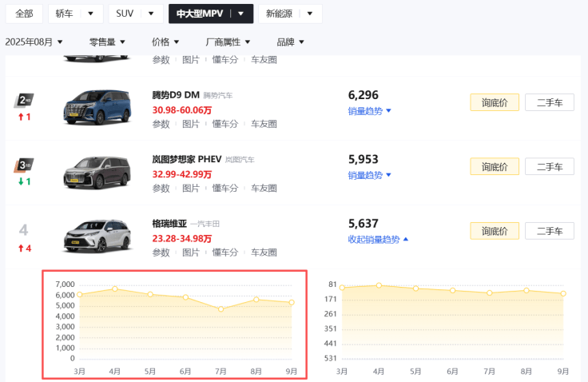
Task: Open 懂车分 link for 格瑞维亚
Action: 225,253
